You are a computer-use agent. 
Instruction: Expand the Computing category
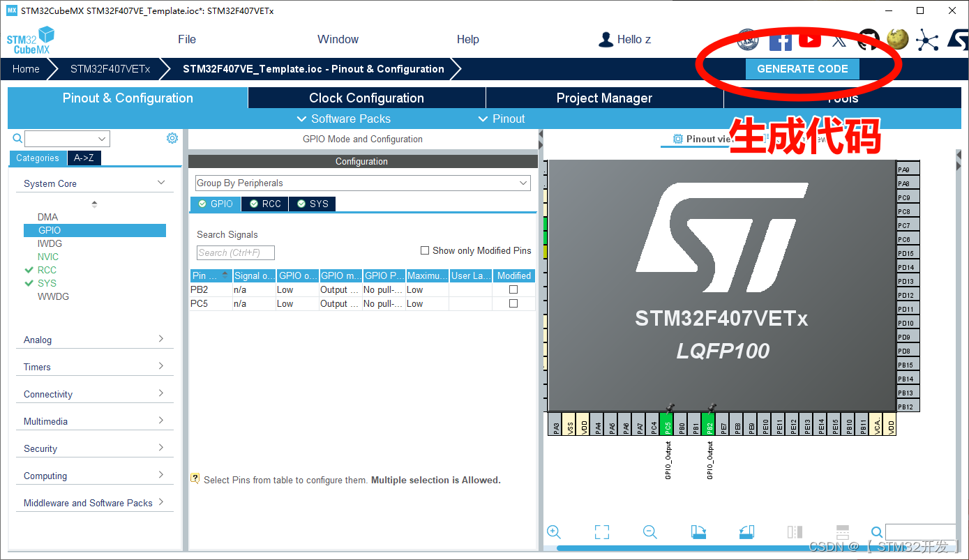coord(95,476)
